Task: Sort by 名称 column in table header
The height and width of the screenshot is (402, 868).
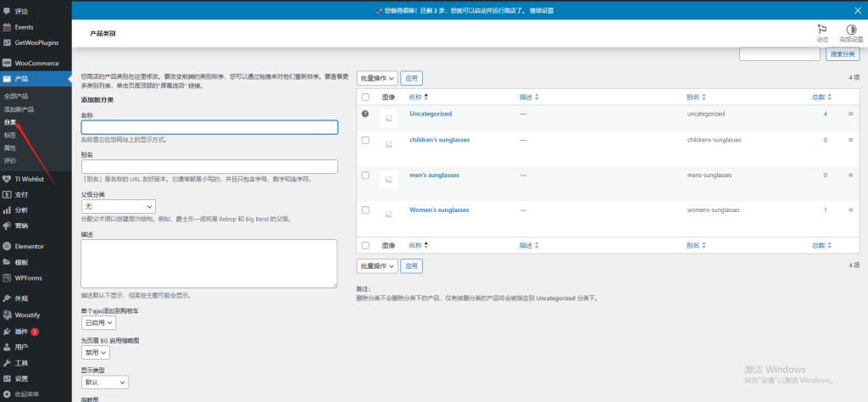Action: pos(419,97)
